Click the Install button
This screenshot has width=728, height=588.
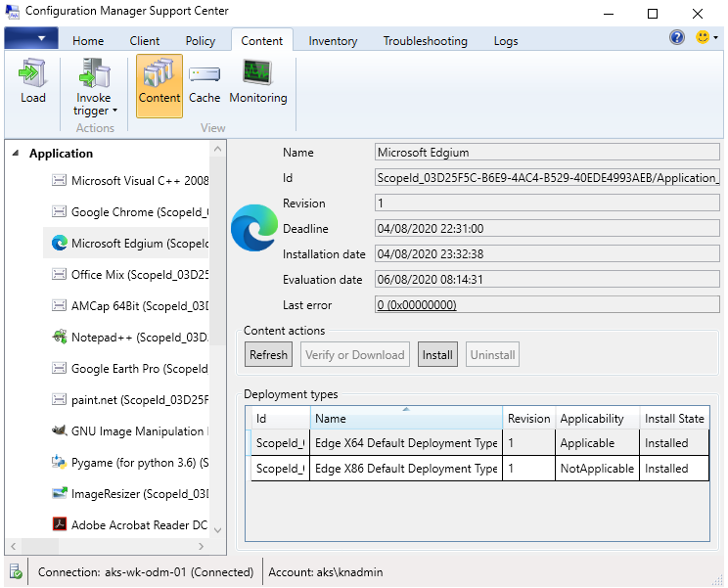[x=437, y=355]
